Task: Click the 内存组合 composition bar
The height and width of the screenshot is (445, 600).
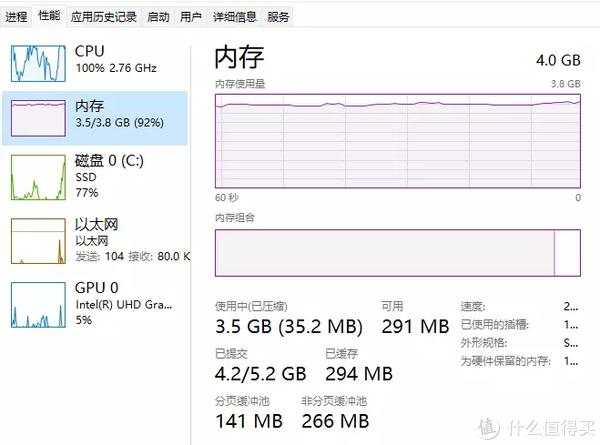Action: point(398,253)
